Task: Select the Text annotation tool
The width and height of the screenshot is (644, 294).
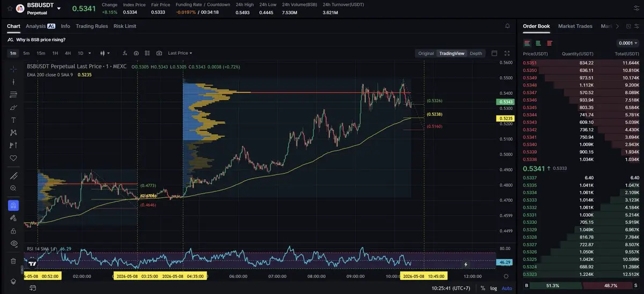Action: click(x=13, y=120)
